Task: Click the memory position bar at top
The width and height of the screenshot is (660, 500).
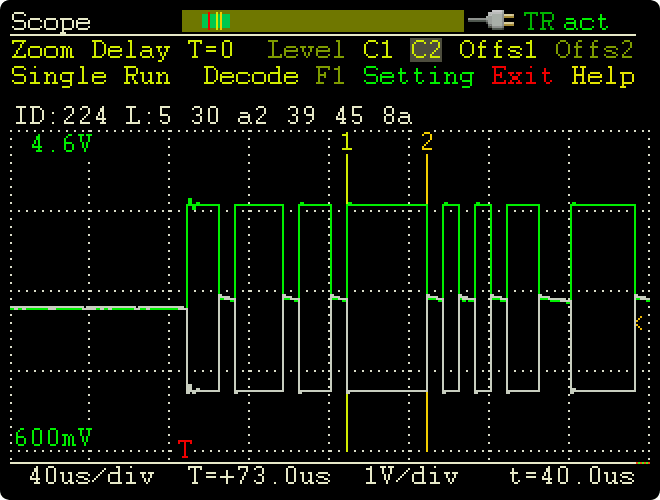Action: coord(322,21)
